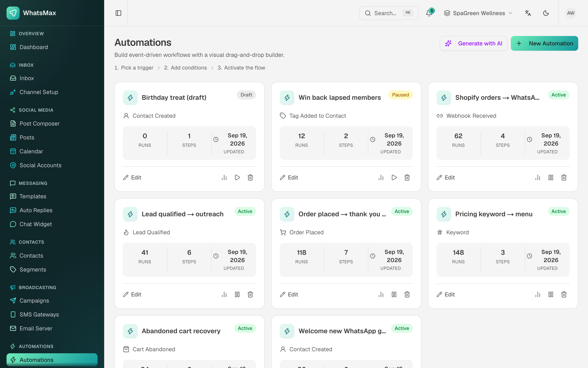Click the Draft status badge

click(246, 95)
